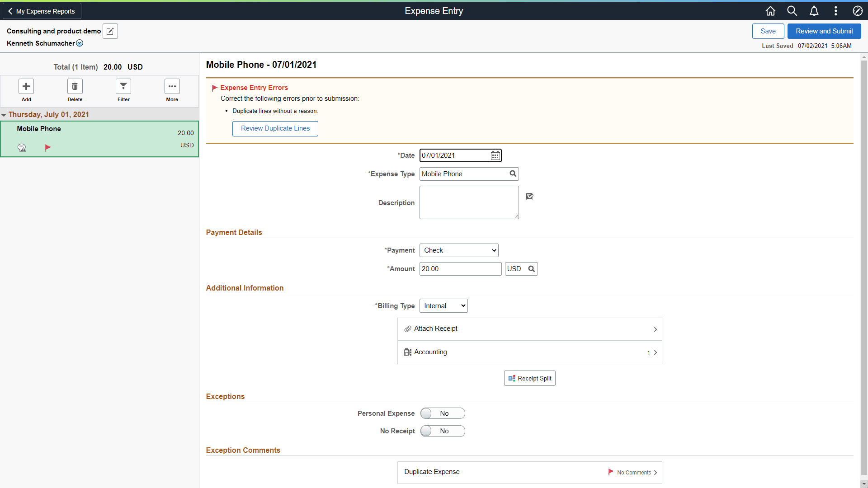Switch Personal Expense toggle to Yes
Screen dimensions: 868x488
tap(442, 413)
